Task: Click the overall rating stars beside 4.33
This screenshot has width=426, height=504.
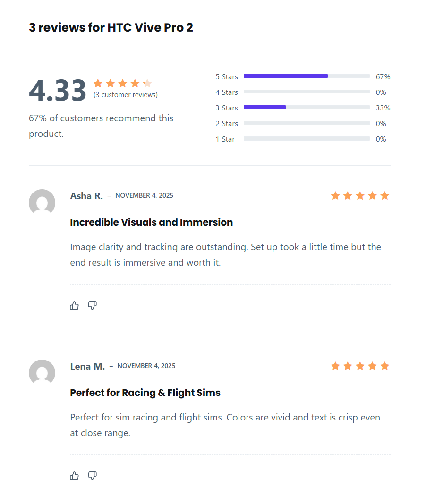Action: click(x=122, y=84)
